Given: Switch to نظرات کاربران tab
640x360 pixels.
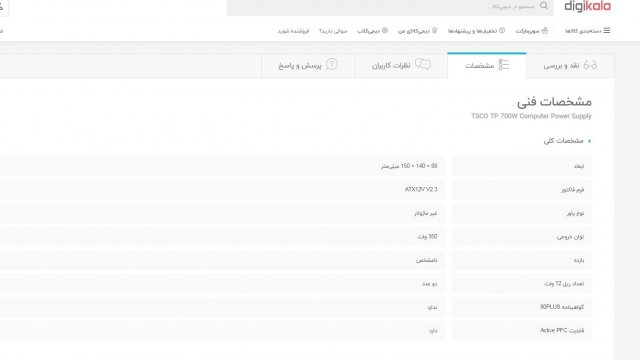Looking at the screenshot, I should point(401,65).
